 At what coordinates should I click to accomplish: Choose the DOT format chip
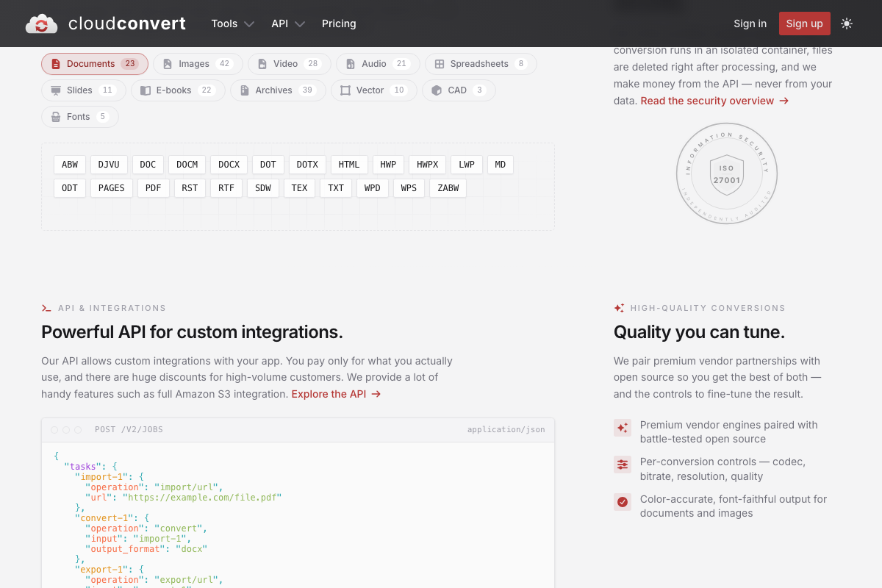(x=268, y=165)
